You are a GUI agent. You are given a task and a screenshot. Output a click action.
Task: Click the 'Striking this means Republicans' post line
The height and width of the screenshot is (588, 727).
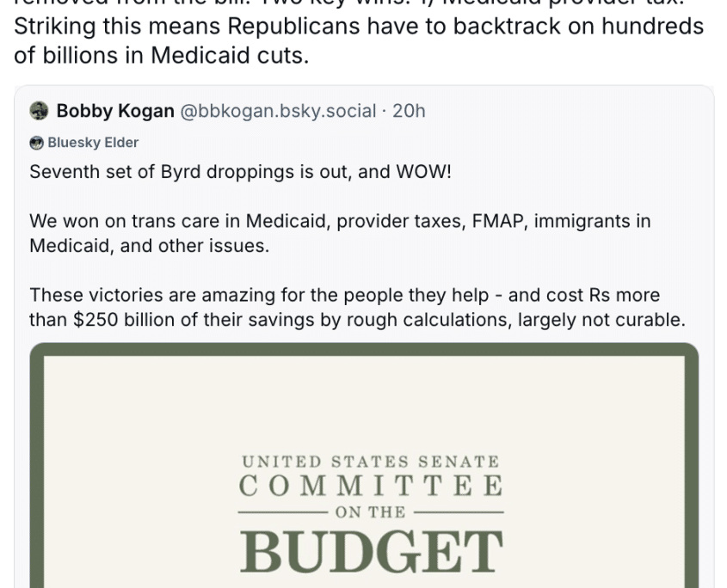pos(359,26)
